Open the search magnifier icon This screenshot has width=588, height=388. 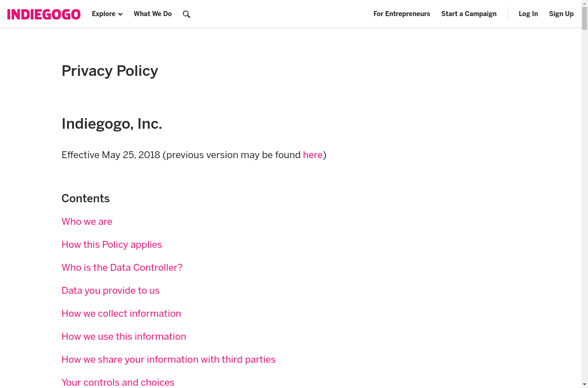point(187,14)
